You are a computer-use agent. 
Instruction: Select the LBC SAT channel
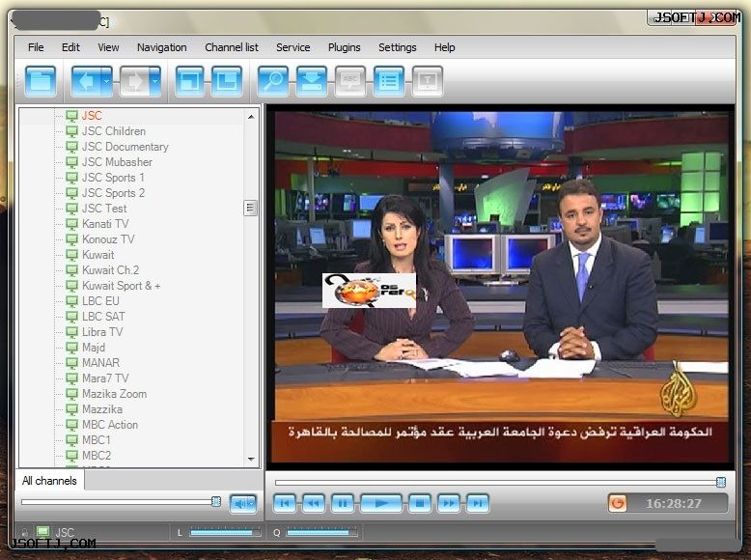(x=103, y=317)
